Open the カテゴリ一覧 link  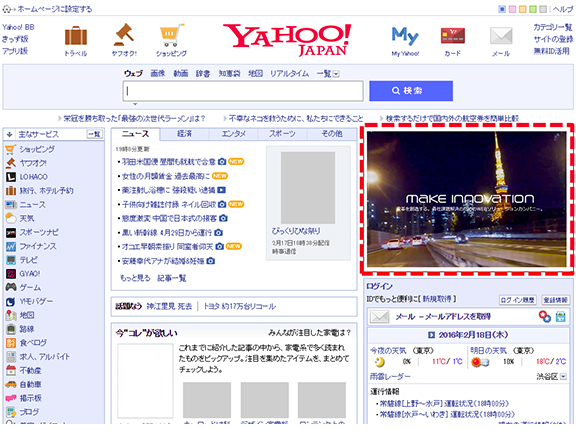(x=553, y=27)
